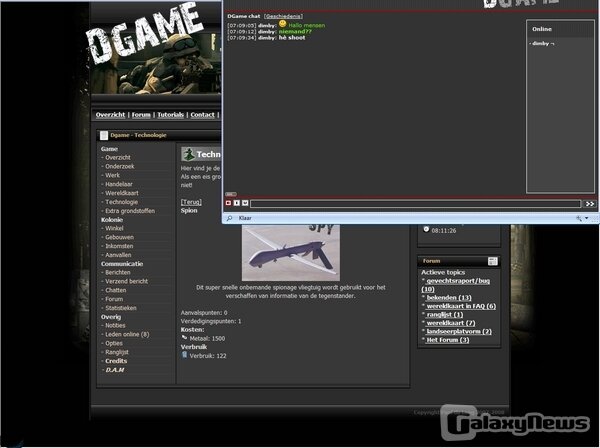Click the clock icon beside 08:11:26

426,230
